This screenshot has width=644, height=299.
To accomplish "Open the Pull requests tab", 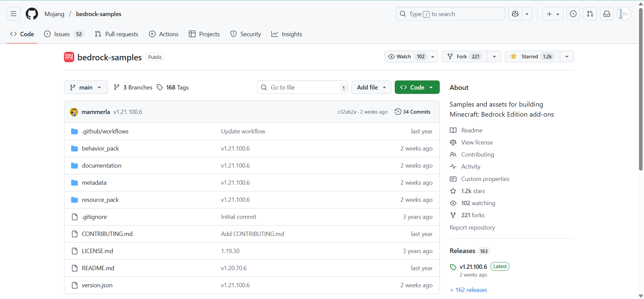I will click(117, 34).
